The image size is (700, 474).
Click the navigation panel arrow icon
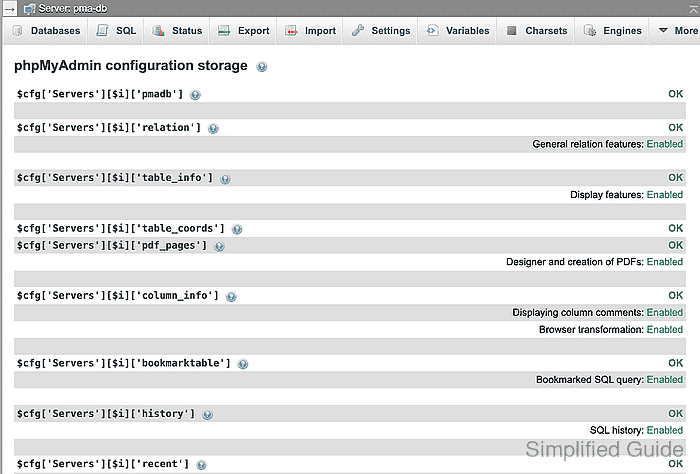click(10, 8)
